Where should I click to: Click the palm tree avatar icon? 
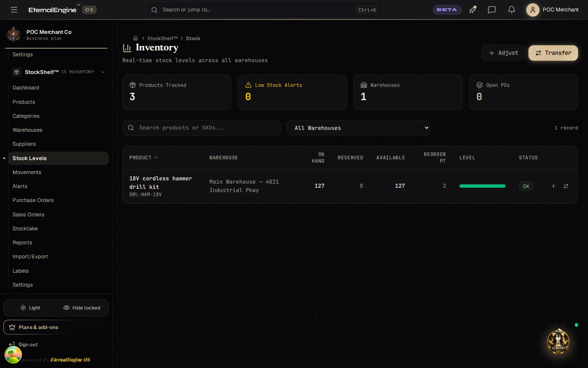tap(13, 355)
